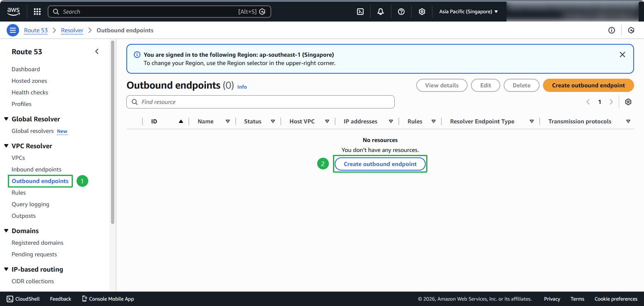The height and width of the screenshot is (306, 644).
Task: Open Global resolvers page
Action: click(x=33, y=131)
